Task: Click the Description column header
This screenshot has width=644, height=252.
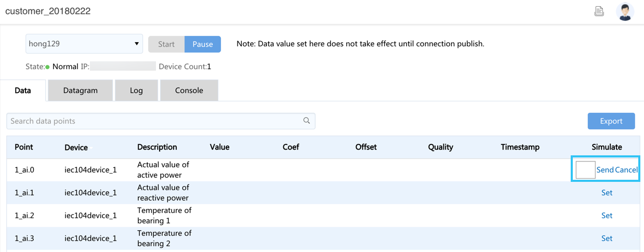Action: (157, 147)
